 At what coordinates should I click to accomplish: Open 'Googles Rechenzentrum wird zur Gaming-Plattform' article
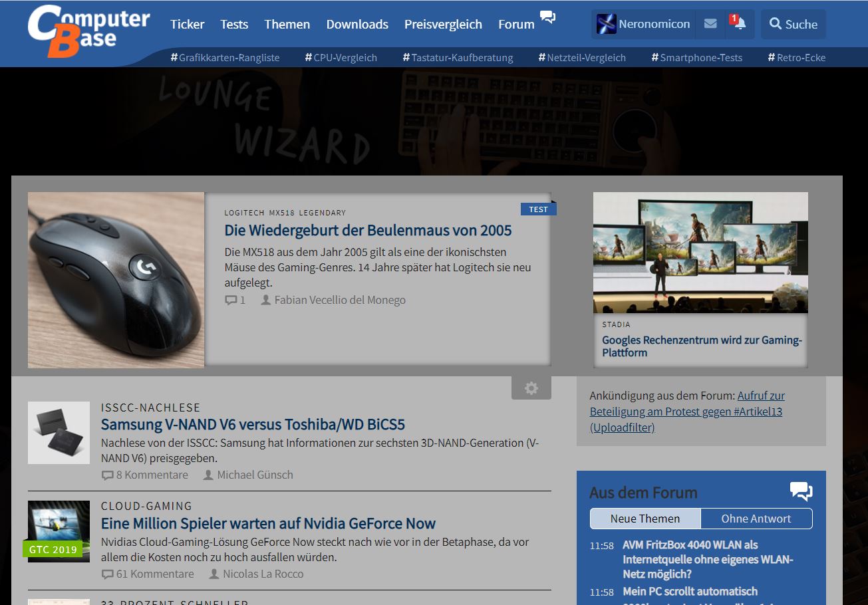702,346
